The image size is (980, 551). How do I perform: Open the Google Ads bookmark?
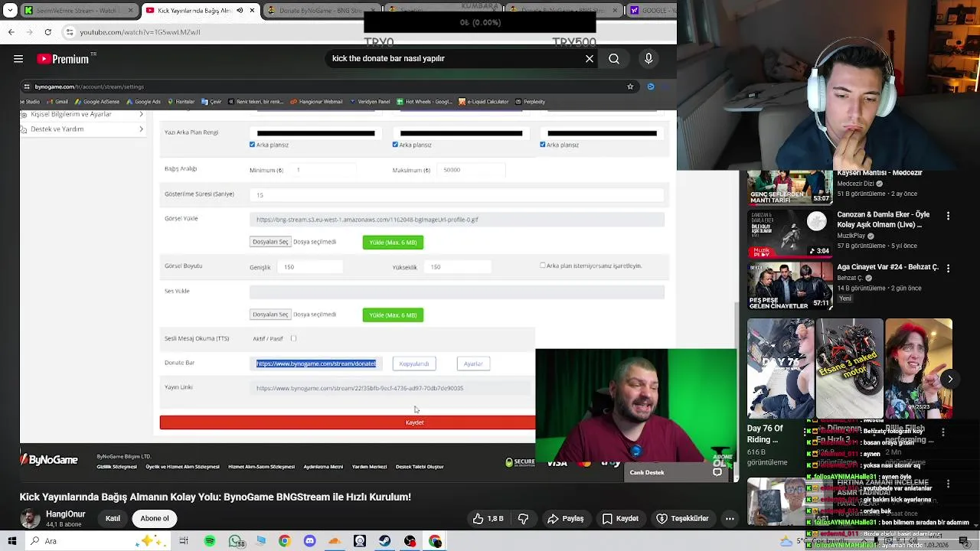144,102
